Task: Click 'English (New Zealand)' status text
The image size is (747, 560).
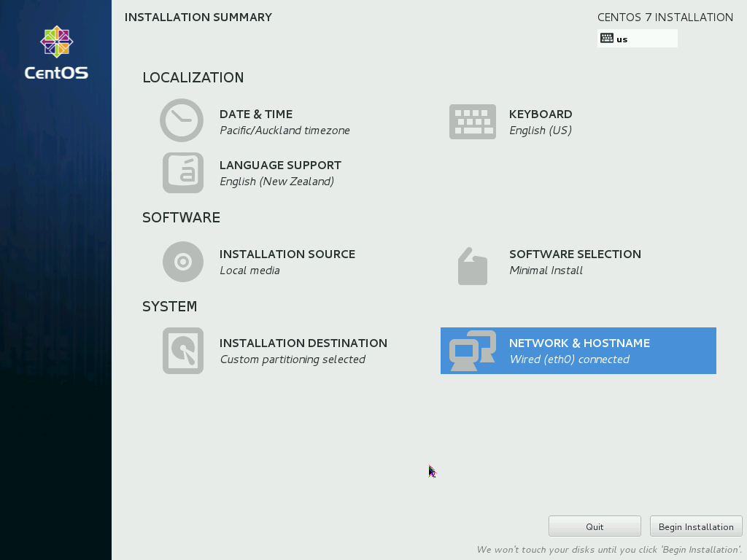Action: 276,182
